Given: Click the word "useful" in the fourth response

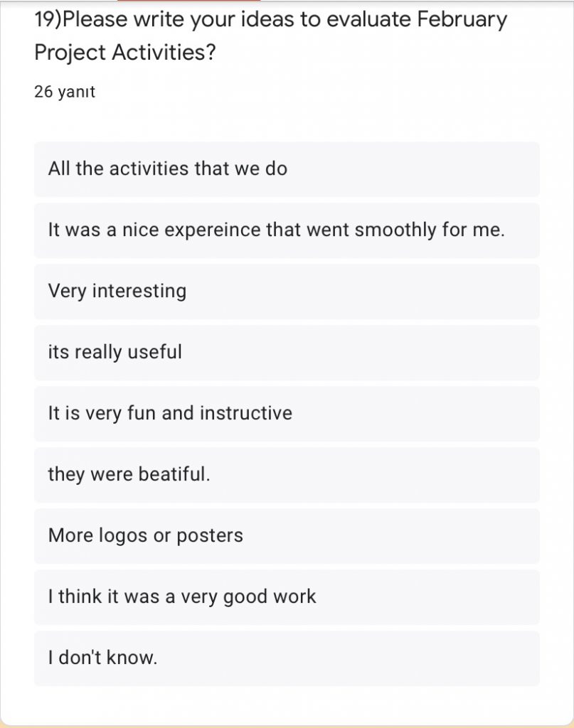Looking at the screenshot, I should tap(155, 352).
